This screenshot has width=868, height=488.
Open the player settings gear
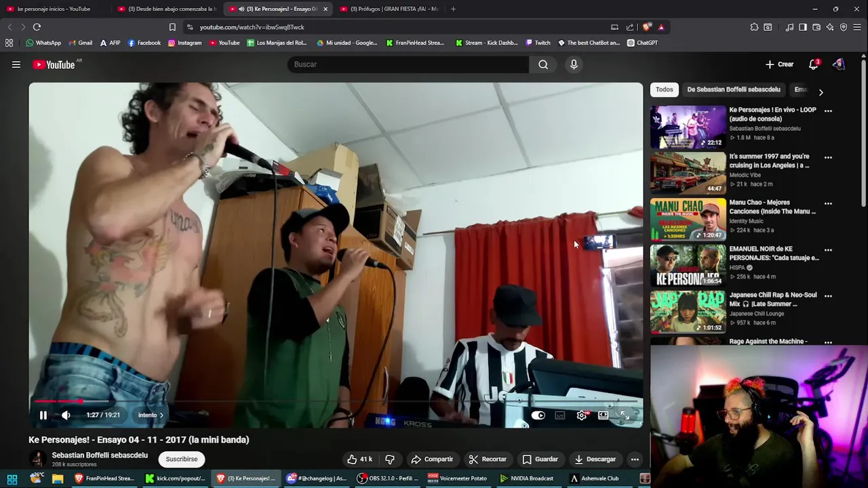click(x=582, y=415)
